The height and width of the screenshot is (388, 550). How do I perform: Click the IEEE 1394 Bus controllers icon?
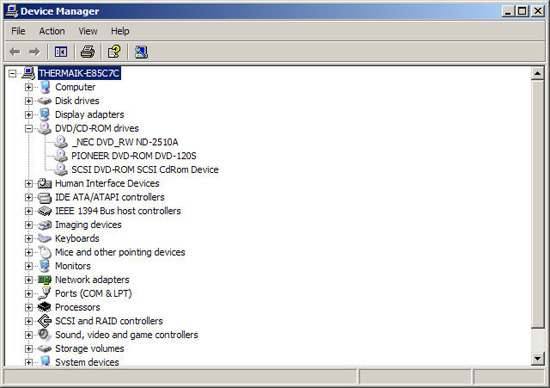[x=45, y=211]
